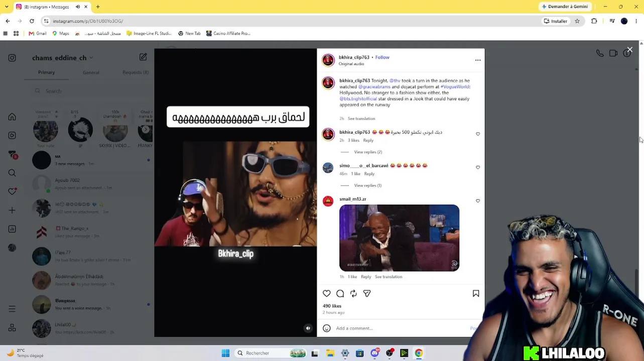The image size is (644, 361).
Task: Open Reels from the sidebar
Action: coord(12,135)
